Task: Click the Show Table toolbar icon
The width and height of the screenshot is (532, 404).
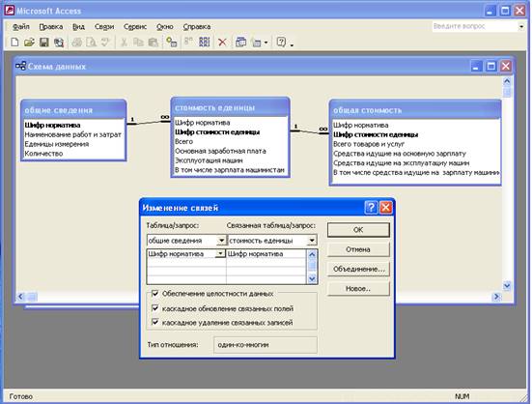Action: [171, 43]
